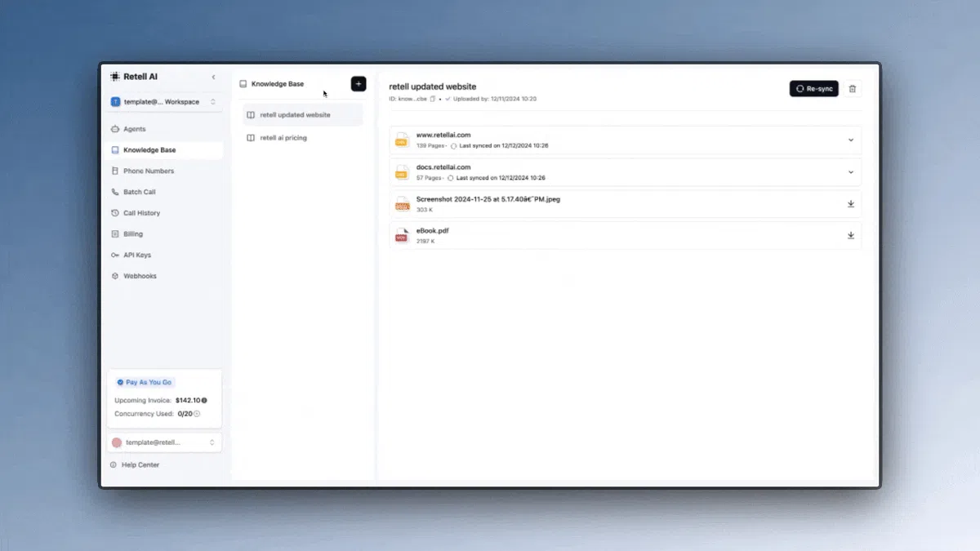The image size is (980, 551).
Task: Click the eBook.pdf file name
Action: click(x=433, y=230)
